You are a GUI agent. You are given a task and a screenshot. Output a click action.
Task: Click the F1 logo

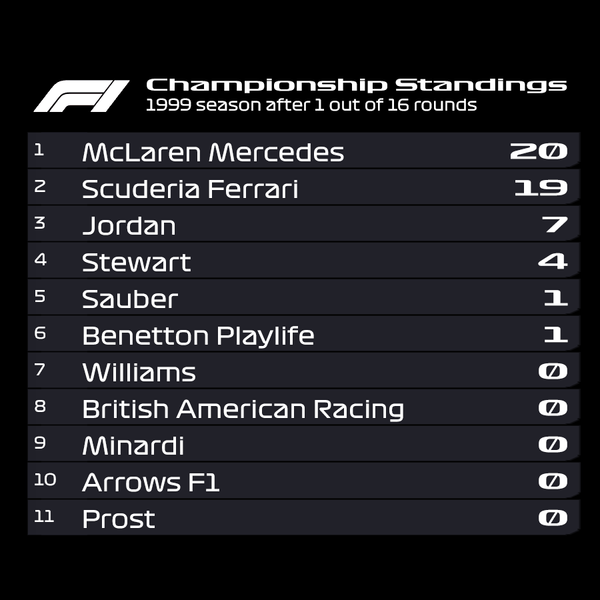pyautogui.click(x=81, y=96)
